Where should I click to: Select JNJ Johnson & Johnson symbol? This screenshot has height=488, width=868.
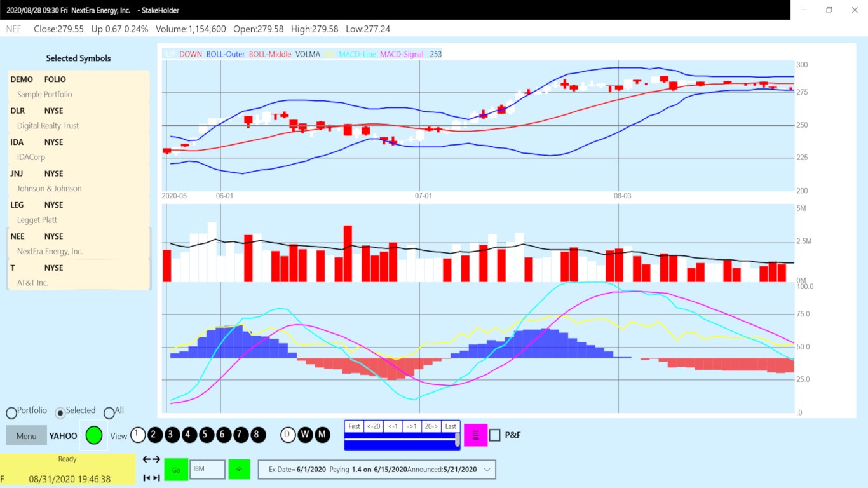(x=79, y=180)
